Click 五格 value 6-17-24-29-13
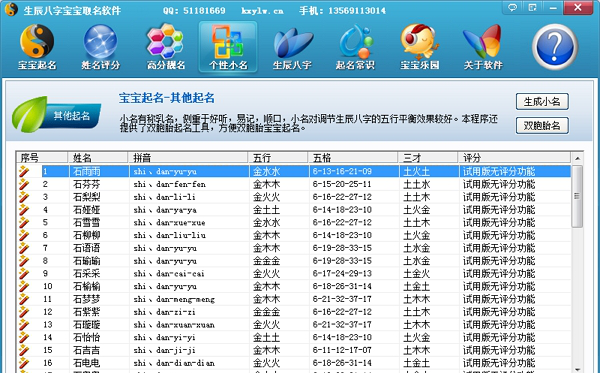Viewport: 600px width, 387px height. coord(342,274)
